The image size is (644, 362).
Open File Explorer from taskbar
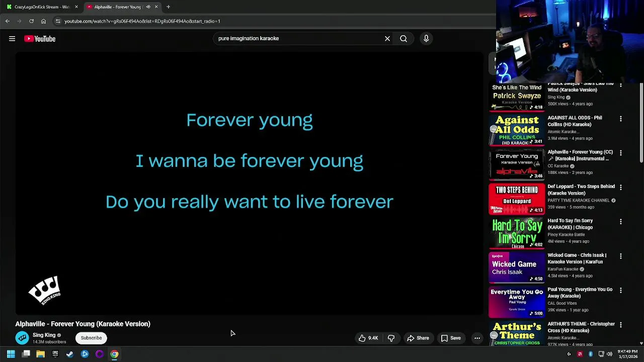point(41,354)
